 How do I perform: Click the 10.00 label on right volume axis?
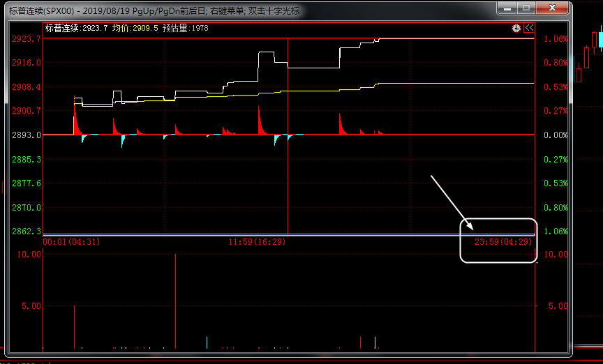point(556,255)
